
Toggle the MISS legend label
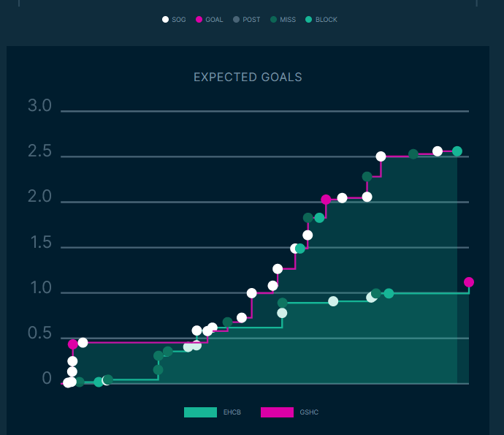[288, 20]
